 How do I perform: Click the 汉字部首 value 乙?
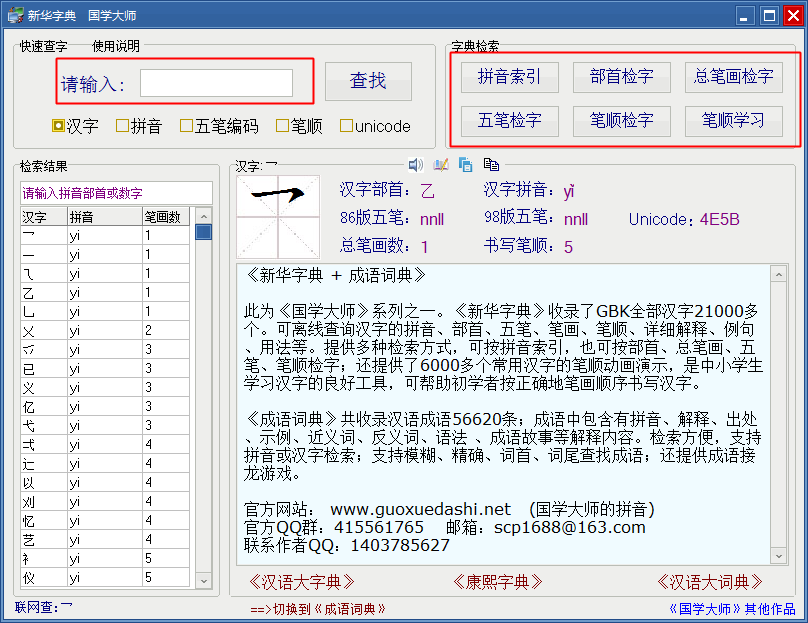pyautogui.click(x=427, y=191)
